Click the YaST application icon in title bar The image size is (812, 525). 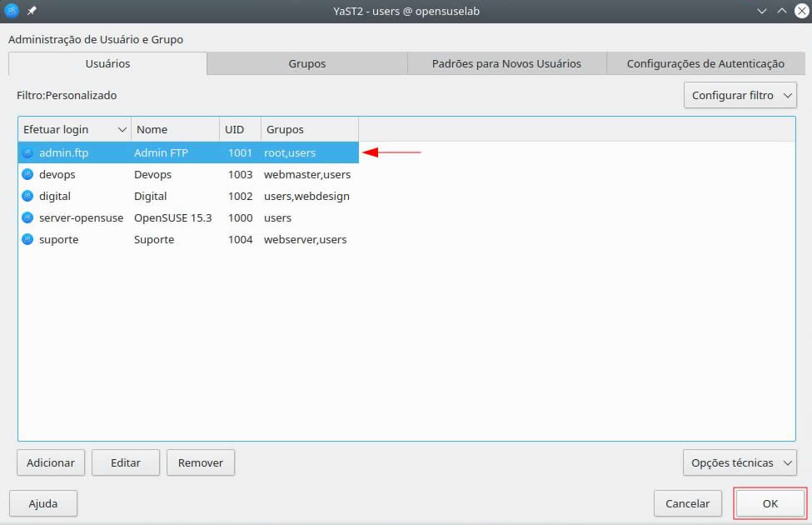point(12,11)
